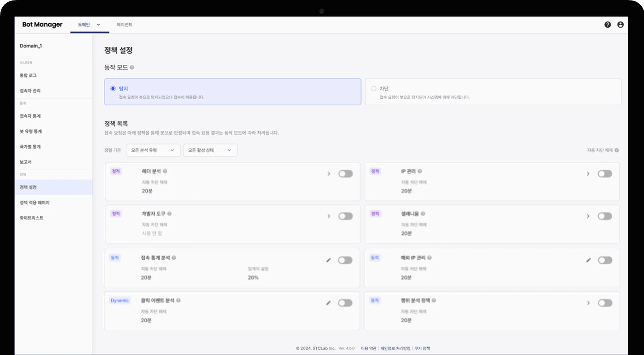Open the user account profile icon
The image size is (644, 355).
pyautogui.click(x=620, y=25)
